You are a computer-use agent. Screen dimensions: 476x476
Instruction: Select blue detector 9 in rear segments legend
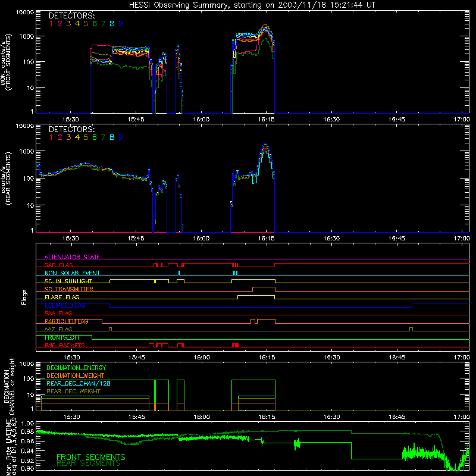[x=121, y=137]
